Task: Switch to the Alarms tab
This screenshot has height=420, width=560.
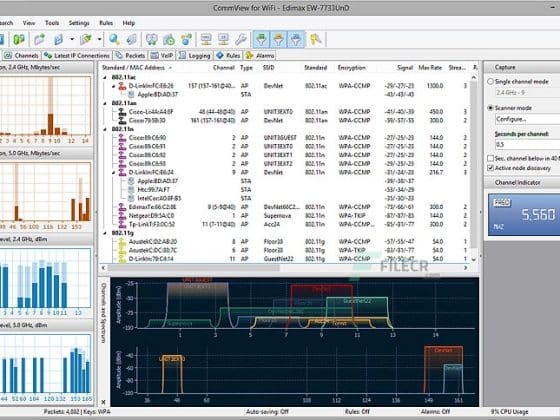Action: click(260, 55)
